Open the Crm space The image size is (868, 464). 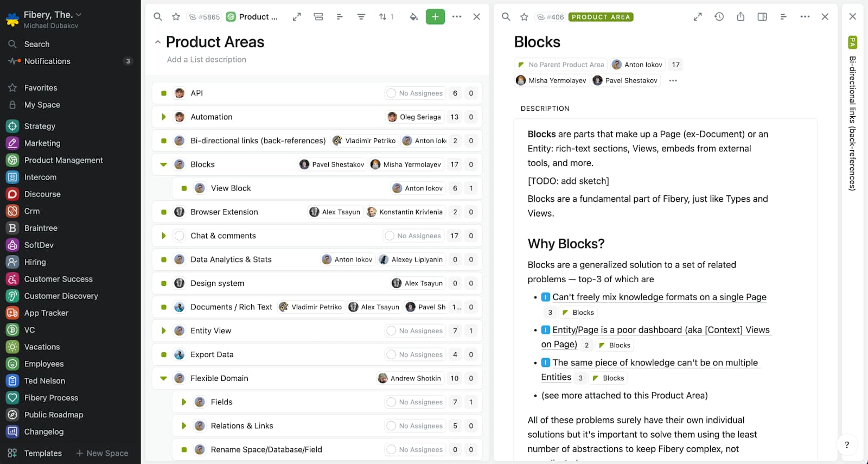32,211
